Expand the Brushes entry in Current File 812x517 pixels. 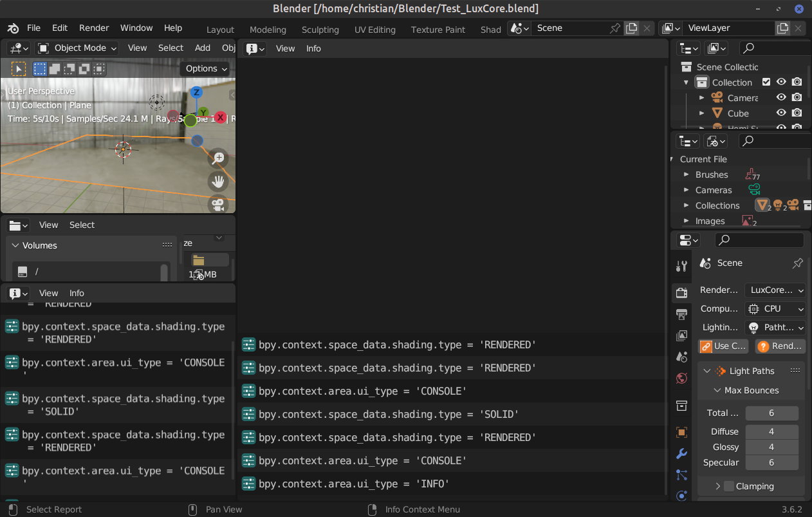(x=686, y=175)
